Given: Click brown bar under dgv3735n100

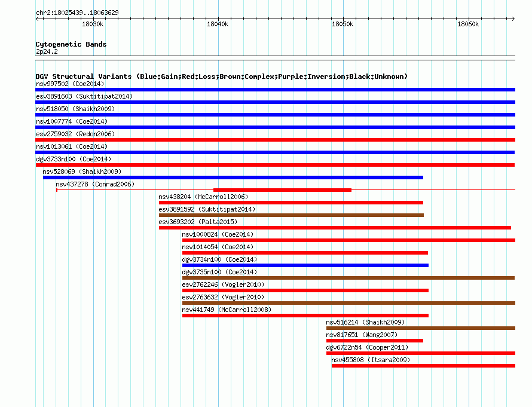Looking at the screenshot, I should coord(348,278).
